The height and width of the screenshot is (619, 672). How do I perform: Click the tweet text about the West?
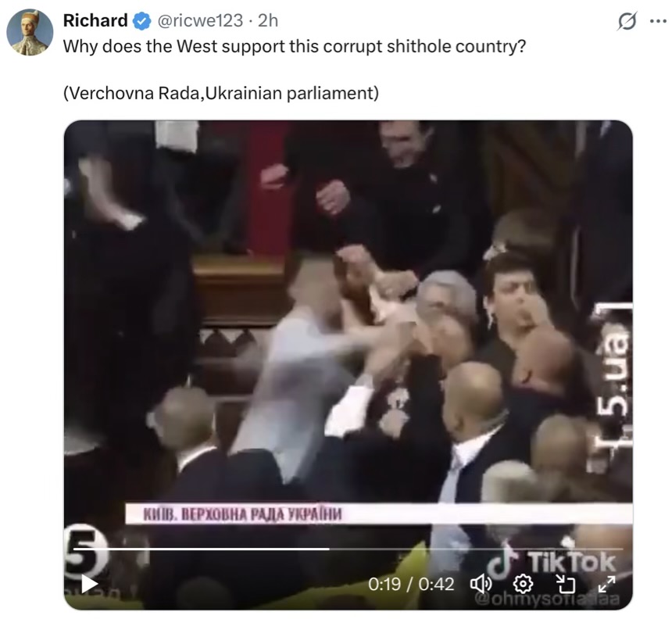295,46
